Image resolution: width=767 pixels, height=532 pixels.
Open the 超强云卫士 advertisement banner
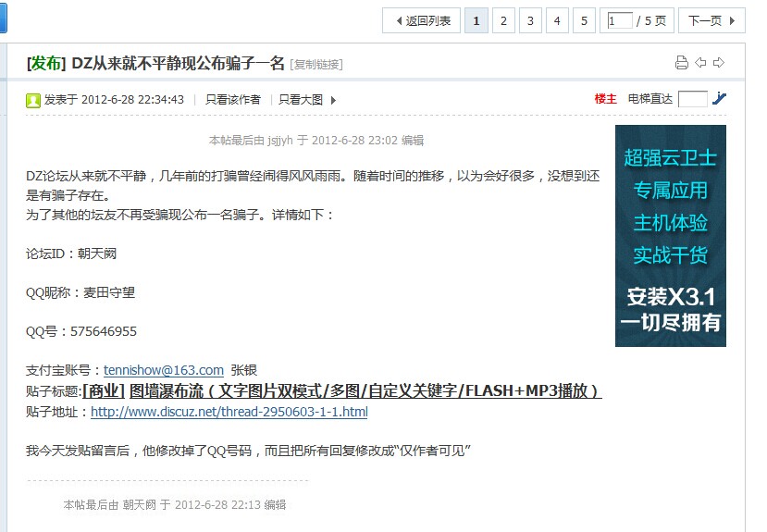click(x=671, y=236)
